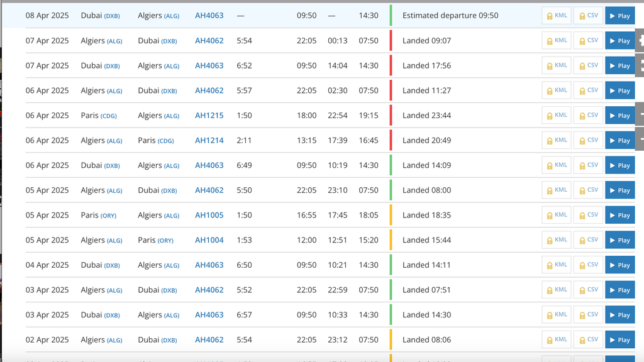Viewport: 644px width, 362px height.
Task: Download locked KML for 02 Apr AH4062
Action: (557, 340)
